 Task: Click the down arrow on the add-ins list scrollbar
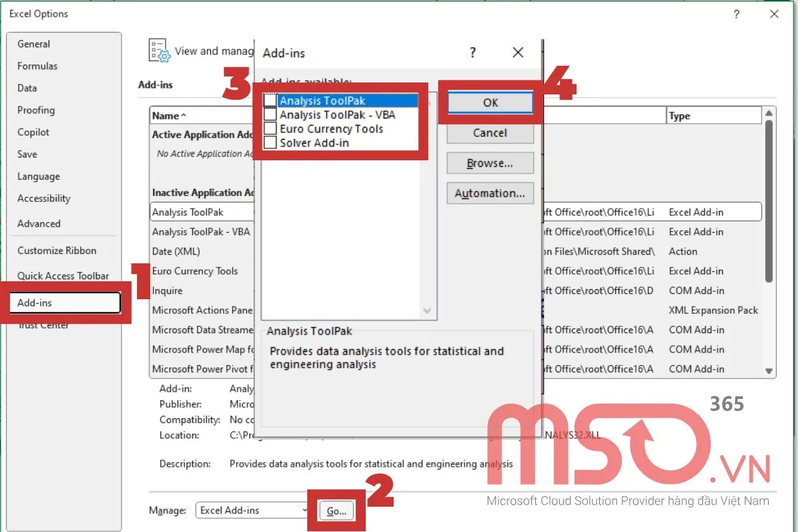click(427, 309)
